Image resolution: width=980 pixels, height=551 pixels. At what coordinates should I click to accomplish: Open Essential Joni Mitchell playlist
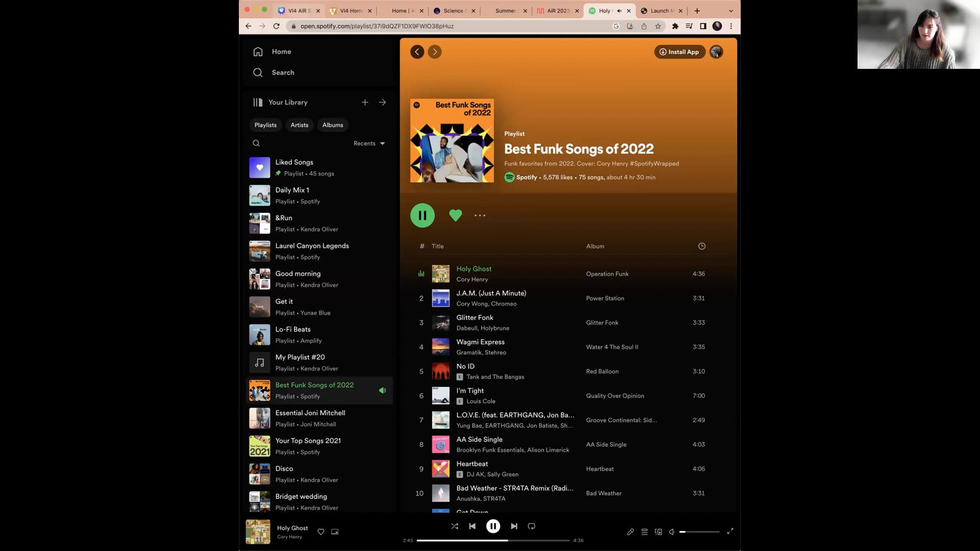pos(320,418)
